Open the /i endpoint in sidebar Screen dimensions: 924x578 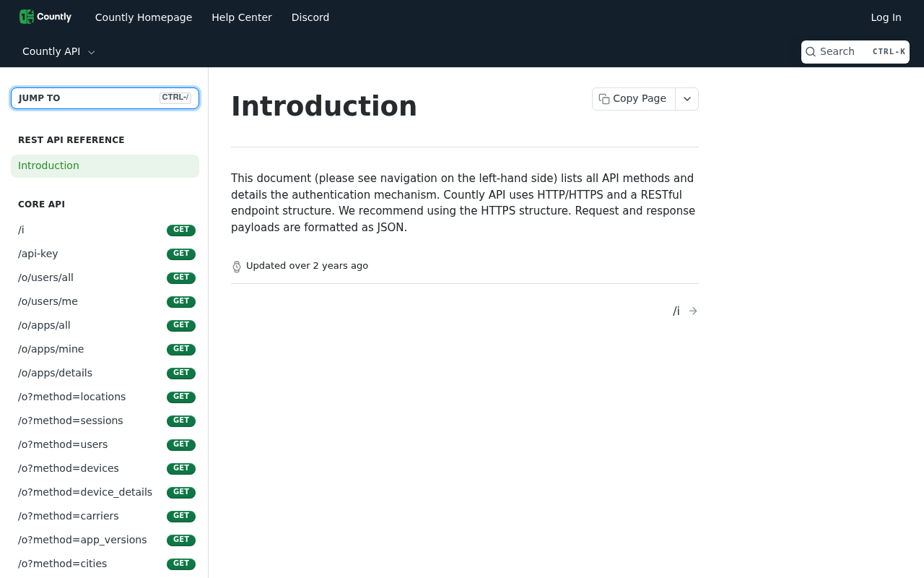pyautogui.click(x=105, y=230)
